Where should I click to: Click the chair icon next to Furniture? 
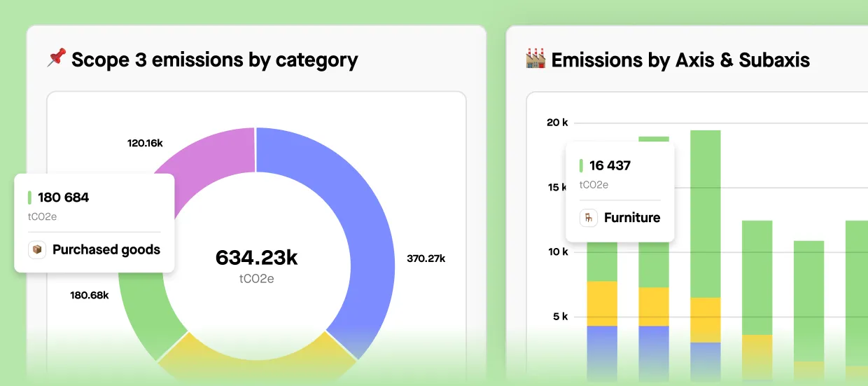tap(589, 218)
